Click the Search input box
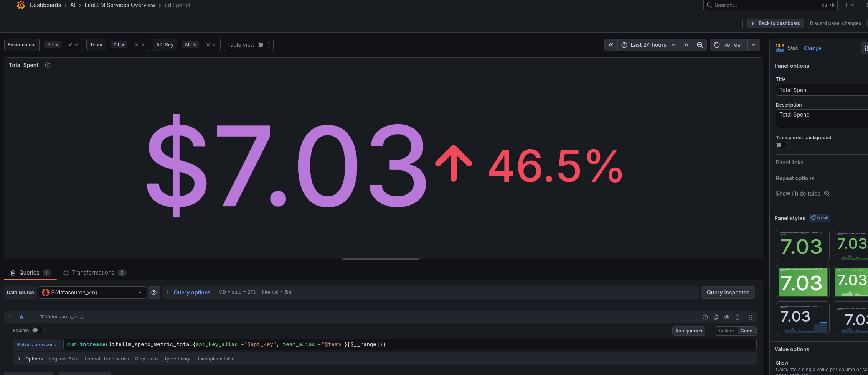This screenshot has width=868, height=375. pos(770,5)
